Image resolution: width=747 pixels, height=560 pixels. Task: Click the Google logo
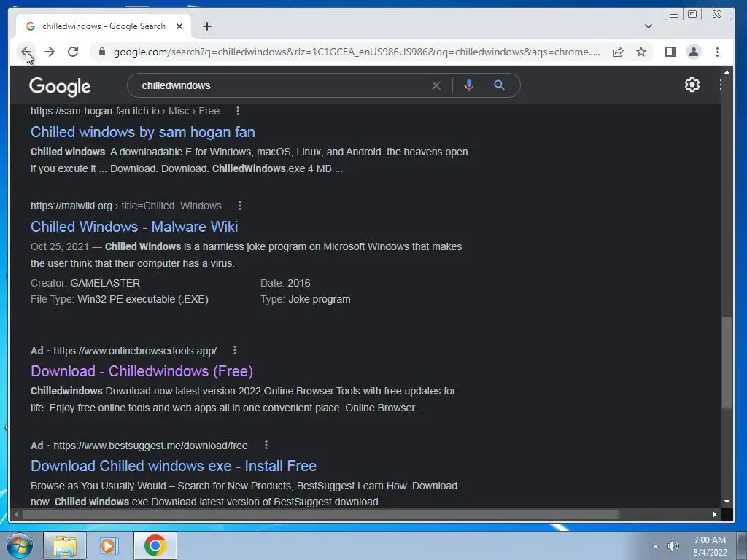(60, 86)
